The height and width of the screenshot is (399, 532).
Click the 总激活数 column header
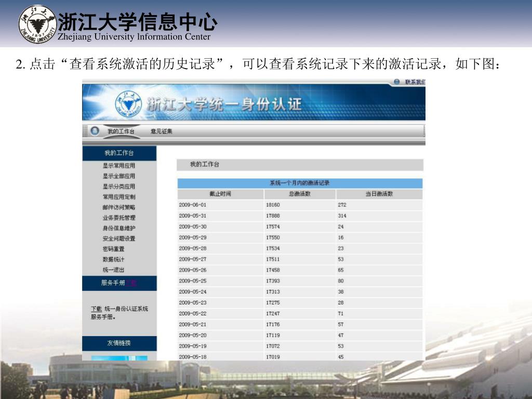pyautogui.click(x=300, y=194)
